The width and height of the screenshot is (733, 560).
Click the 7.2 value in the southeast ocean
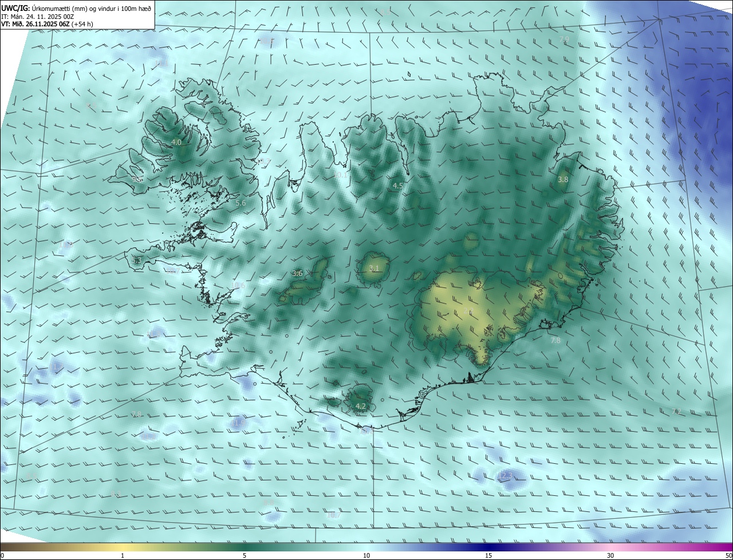click(676, 412)
